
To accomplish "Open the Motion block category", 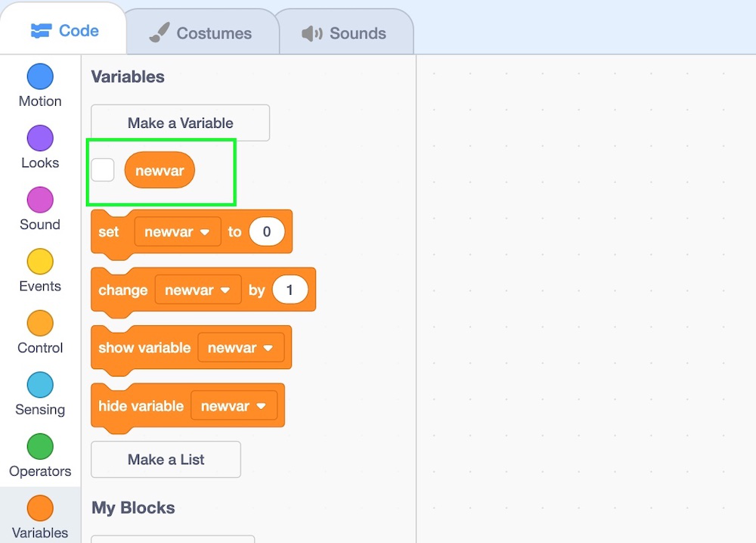I will (40, 86).
